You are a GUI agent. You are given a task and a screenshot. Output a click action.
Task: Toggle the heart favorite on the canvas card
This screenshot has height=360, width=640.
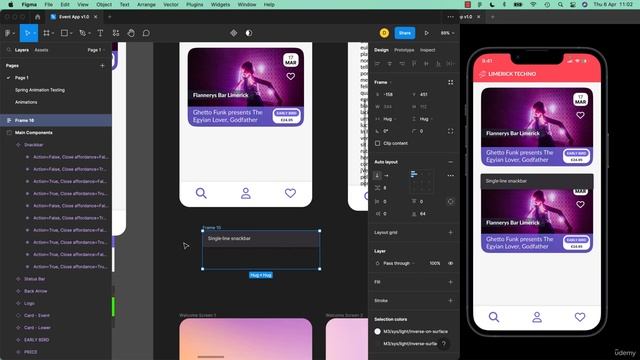click(291, 76)
